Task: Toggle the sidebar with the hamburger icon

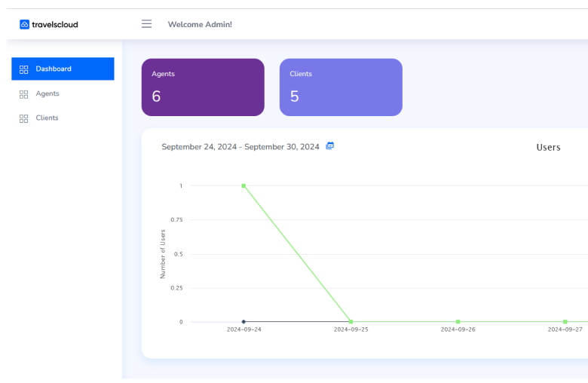Action: (x=147, y=24)
